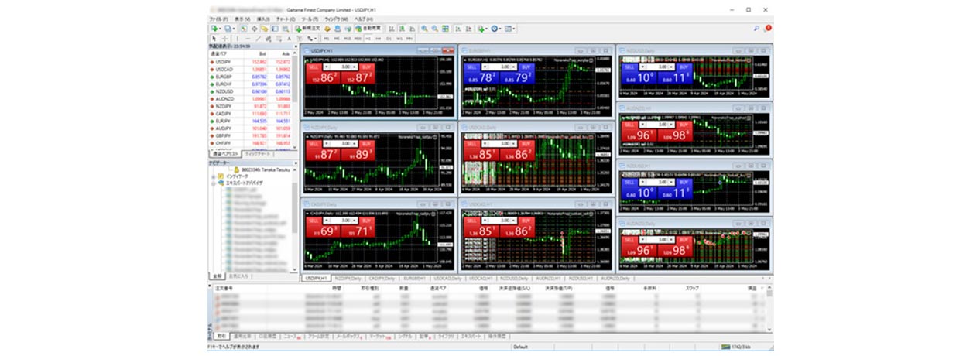Screen dimensions: 980x356
Task: Open the Profiles toolbar icon
Action: click(228, 29)
